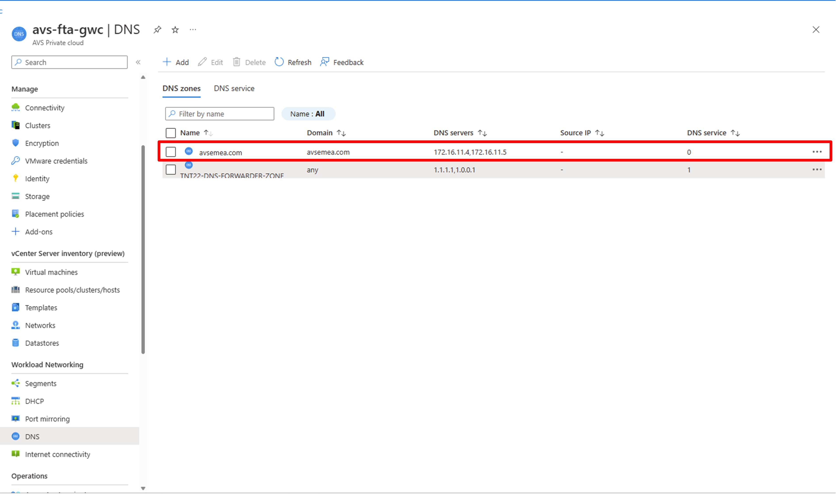Viewport: 836px width, 504px height.
Task: Click the VMware credentials key icon
Action: point(16,160)
